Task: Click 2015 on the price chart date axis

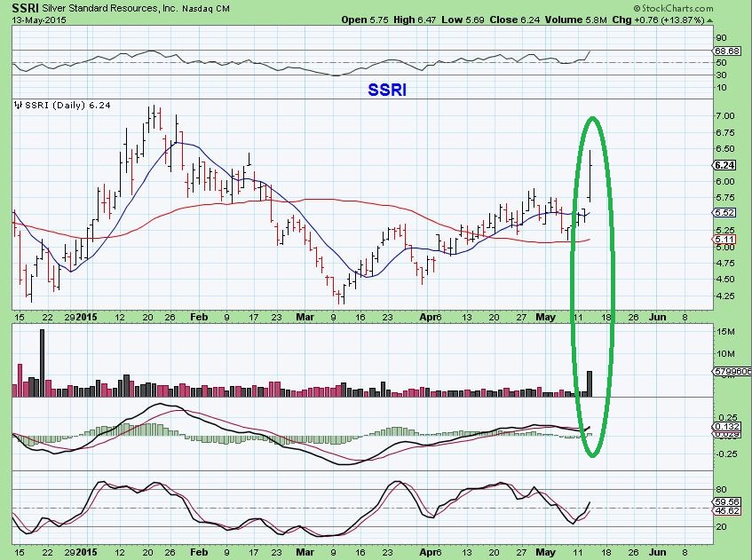Action: point(86,317)
